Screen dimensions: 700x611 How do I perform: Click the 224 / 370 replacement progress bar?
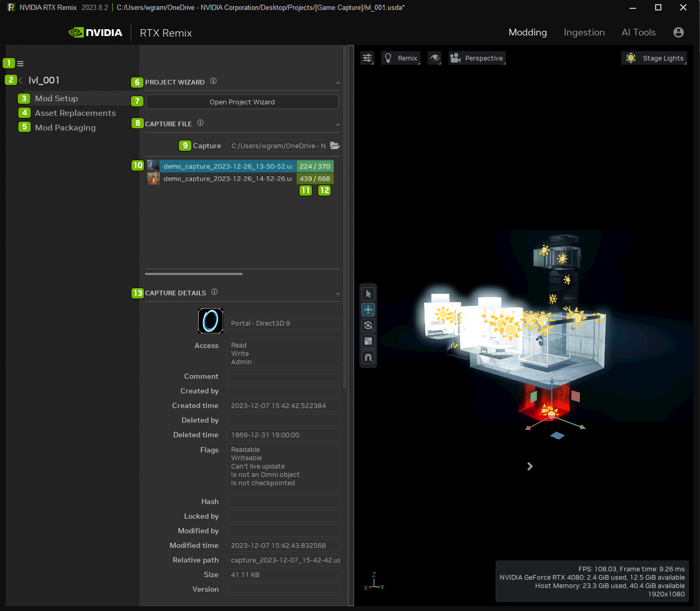[315, 166]
